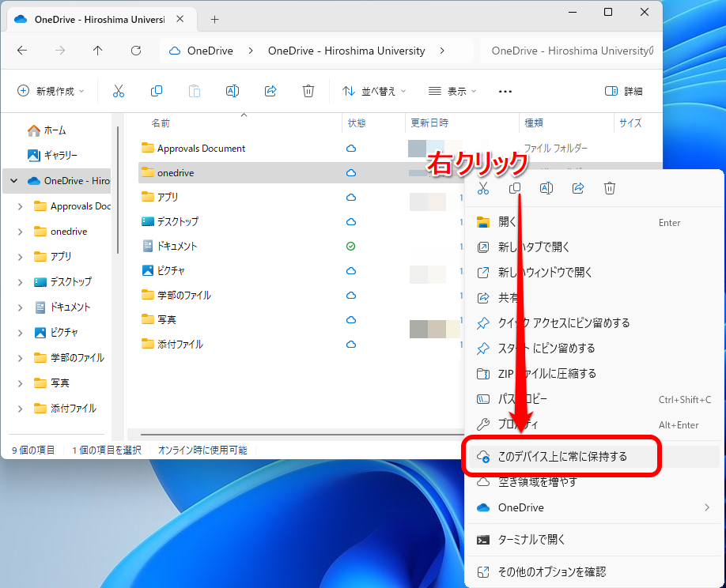726x588 pixels.
Task: Choose 空き領域を増やす in context menu
Action: tap(594, 482)
